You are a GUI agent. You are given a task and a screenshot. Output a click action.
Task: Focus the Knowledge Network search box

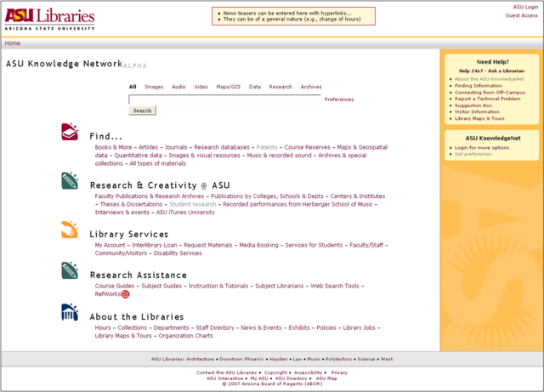click(x=224, y=99)
